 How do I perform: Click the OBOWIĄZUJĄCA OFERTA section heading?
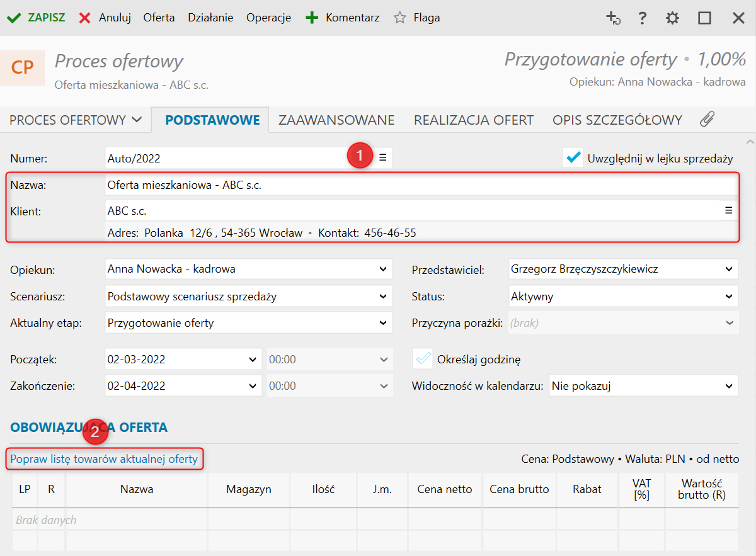click(x=89, y=428)
